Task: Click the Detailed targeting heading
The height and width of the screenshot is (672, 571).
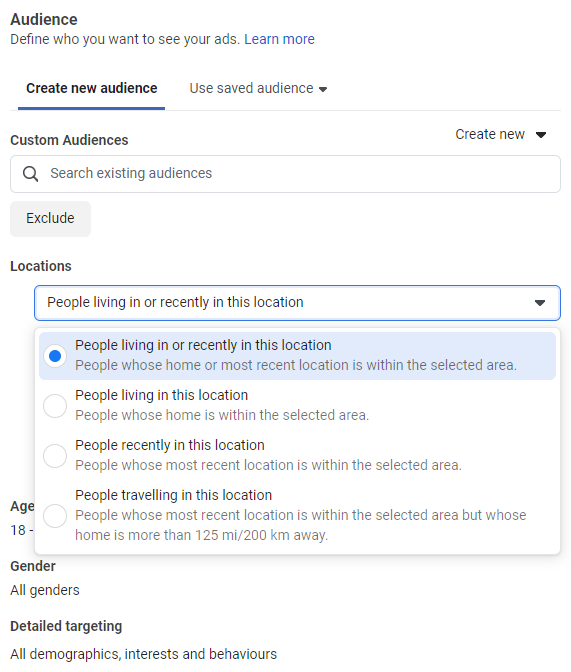Action: [66, 627]
